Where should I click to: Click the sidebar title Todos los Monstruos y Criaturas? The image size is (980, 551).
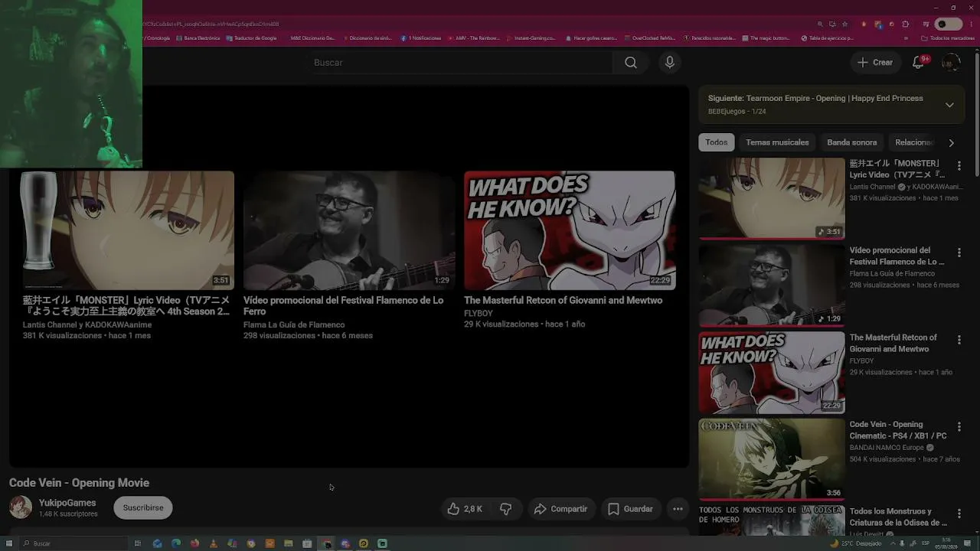click(898, 517)
